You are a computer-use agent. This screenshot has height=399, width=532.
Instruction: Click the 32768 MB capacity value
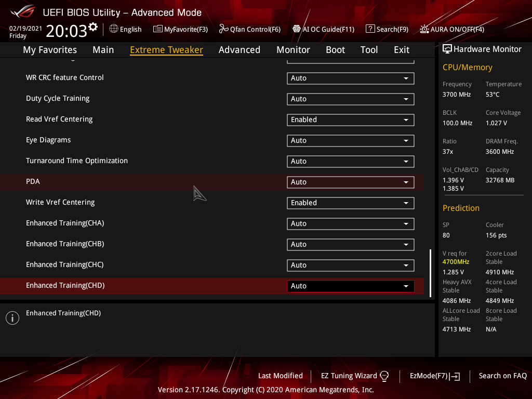tap(500, 180)
